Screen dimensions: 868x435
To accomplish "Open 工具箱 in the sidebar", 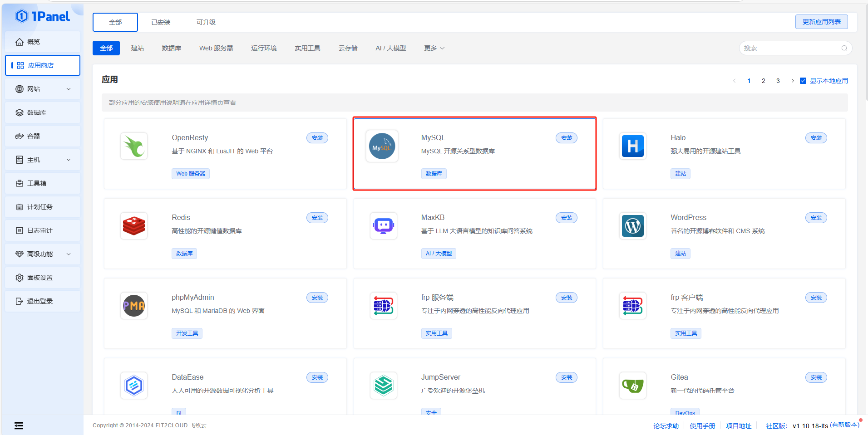I will pos(43,183).
